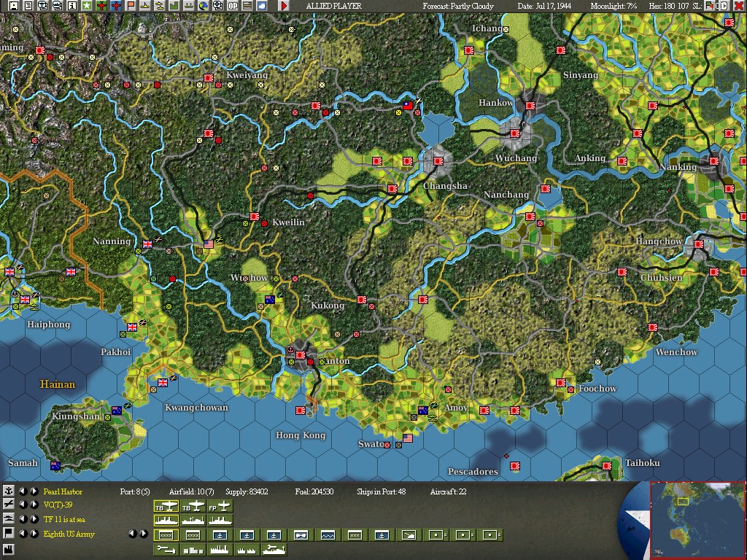Viewport: 747px width, 560px height.
Task: Click the flag icon beside Eighth US Army
Action: [x=9, y=533]
